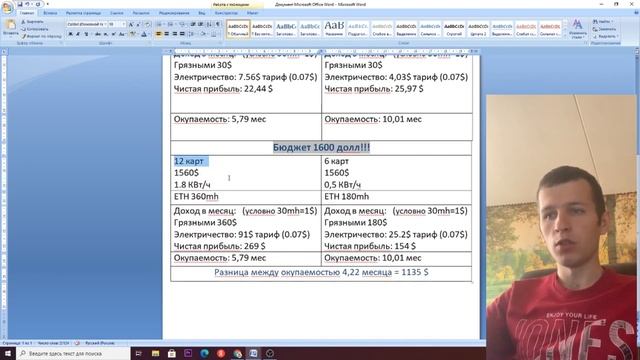Open the Рецензирование ribbon tab
This screenshot has width=640, height=360.
pos(174,13)
